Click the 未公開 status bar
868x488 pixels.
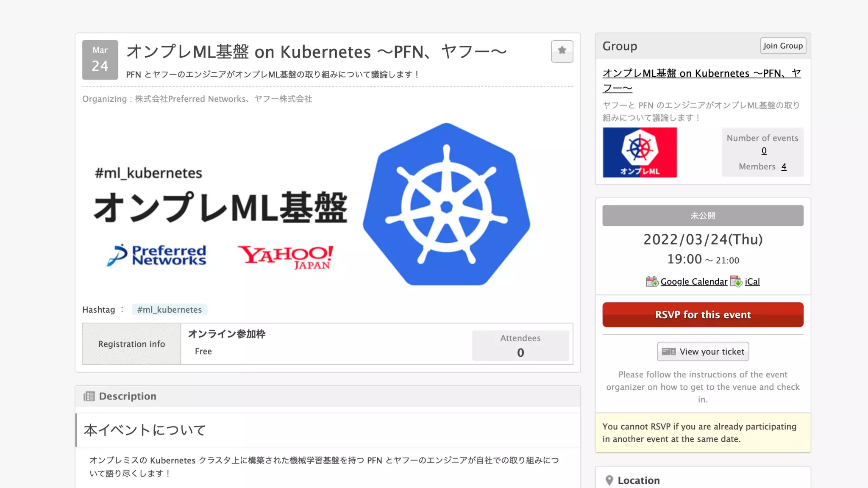point(703,216)
